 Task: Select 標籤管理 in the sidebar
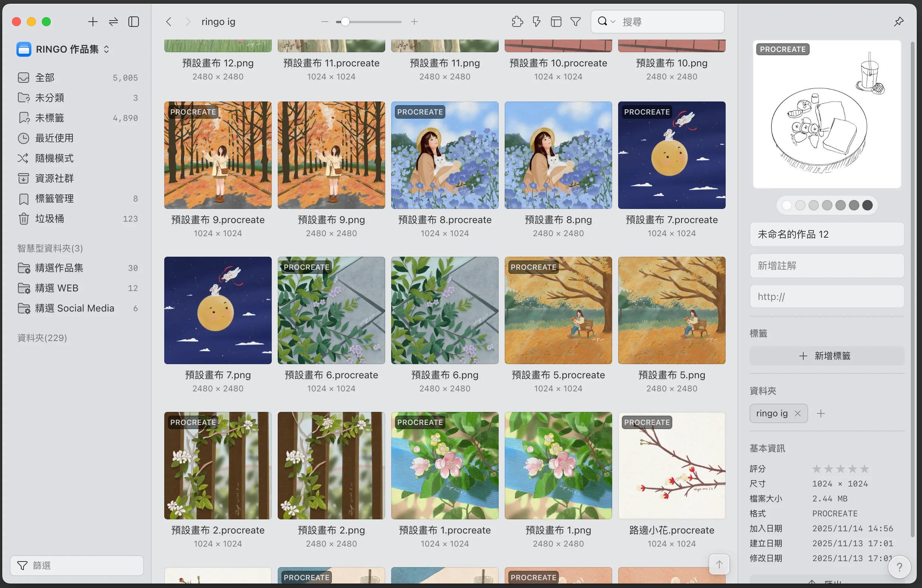54,198
